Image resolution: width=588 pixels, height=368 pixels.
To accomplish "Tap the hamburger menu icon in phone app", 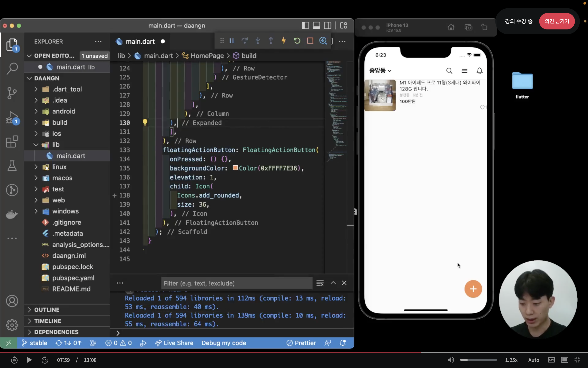I will pos(464,71).
